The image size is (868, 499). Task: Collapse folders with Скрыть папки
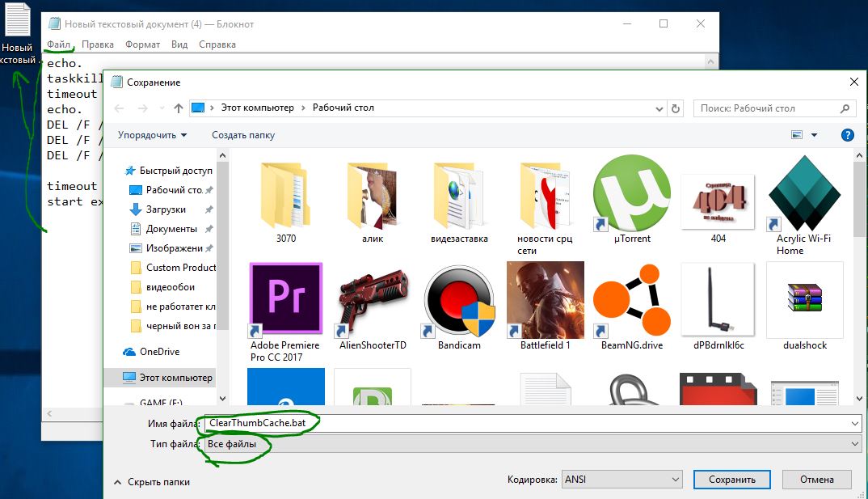pyautogui.click(x=152, y=482)
